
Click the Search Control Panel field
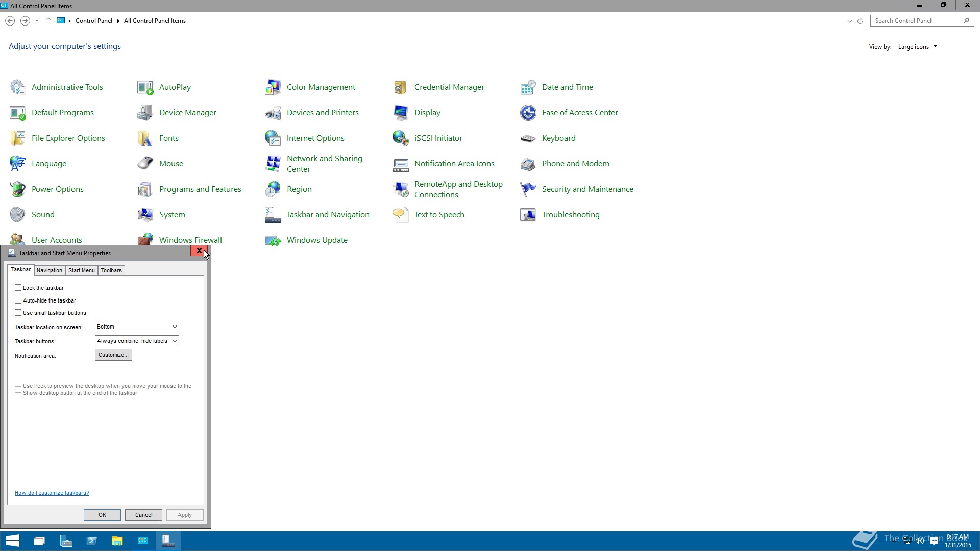pyautogui.click(x=922, y=21)
